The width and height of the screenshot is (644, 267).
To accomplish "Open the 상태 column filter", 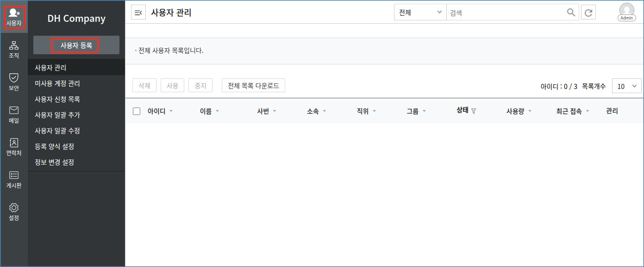I will click(x=474, y=111).
